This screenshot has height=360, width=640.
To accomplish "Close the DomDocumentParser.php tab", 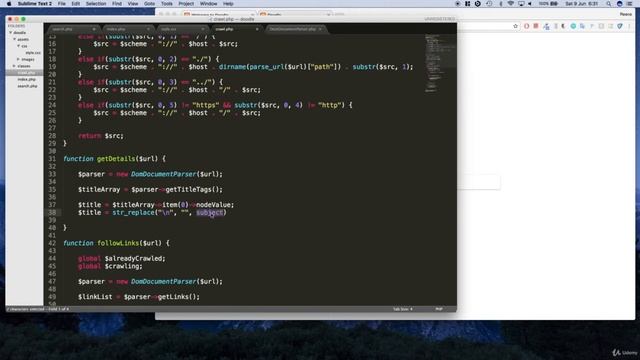I will (320, 29).
